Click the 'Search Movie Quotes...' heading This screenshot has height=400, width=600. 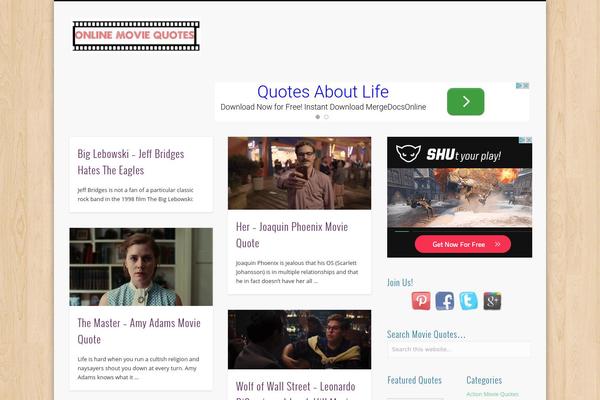[426, 334]
